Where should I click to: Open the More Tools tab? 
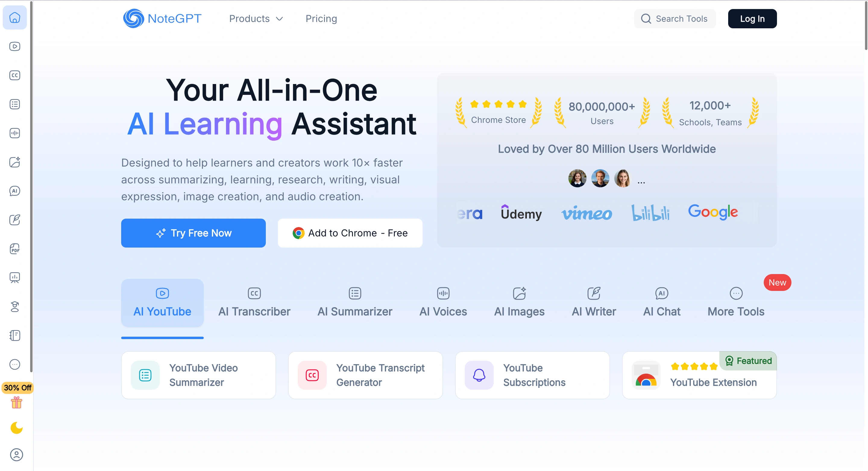tap(736, 302)
